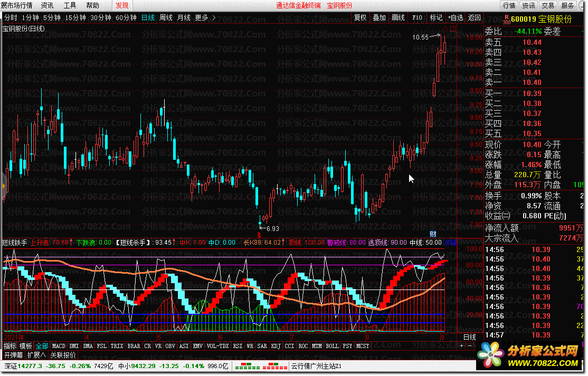
Task: Click the 云行情广州主站Z1 server status
Action: click(x=317, y=366)
